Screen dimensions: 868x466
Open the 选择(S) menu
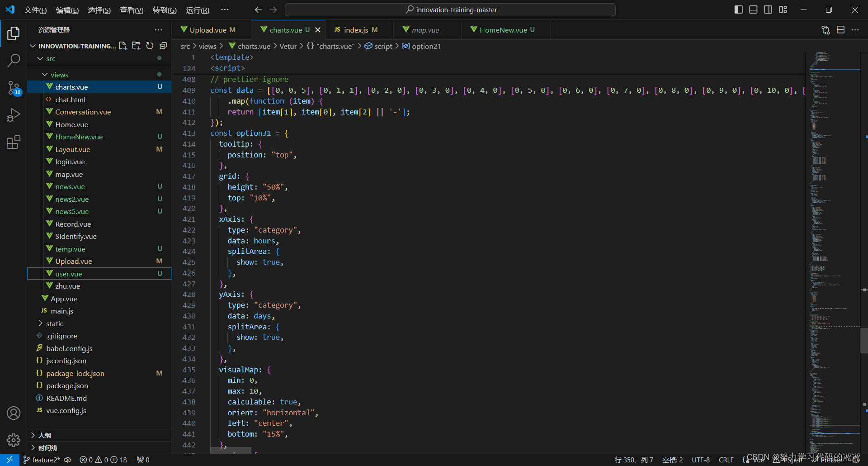(x=99, y=10)
